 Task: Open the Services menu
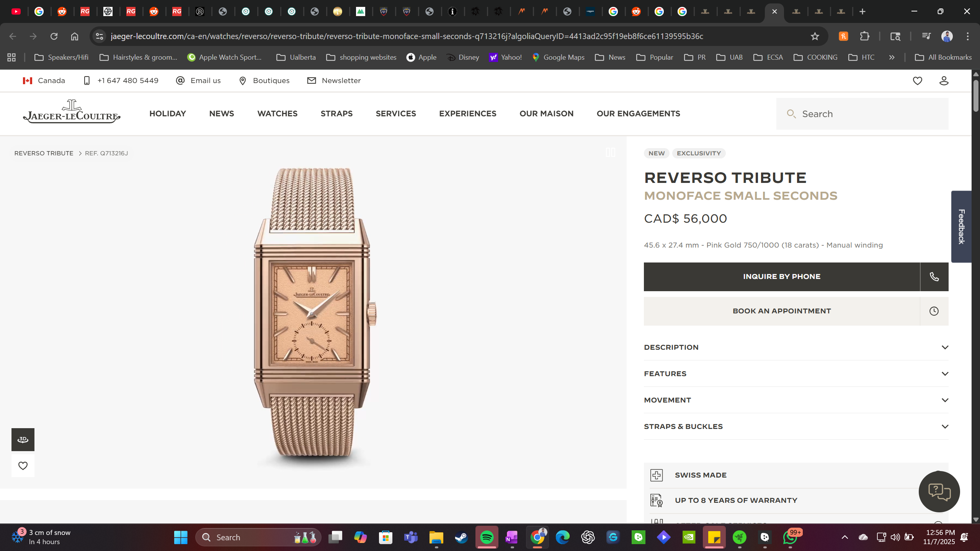[396, 114]
